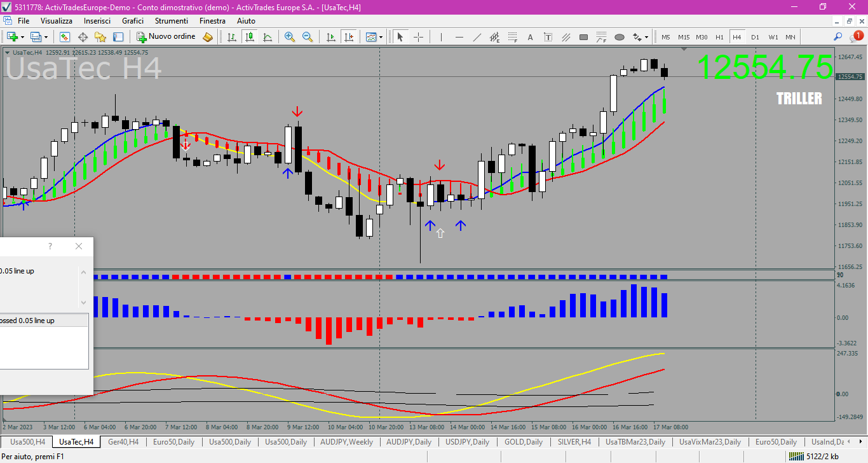Image resolution: width=868 pixels, height=463 pixels.
Task: Open the Aiuto menu
Action: (246, 21)
